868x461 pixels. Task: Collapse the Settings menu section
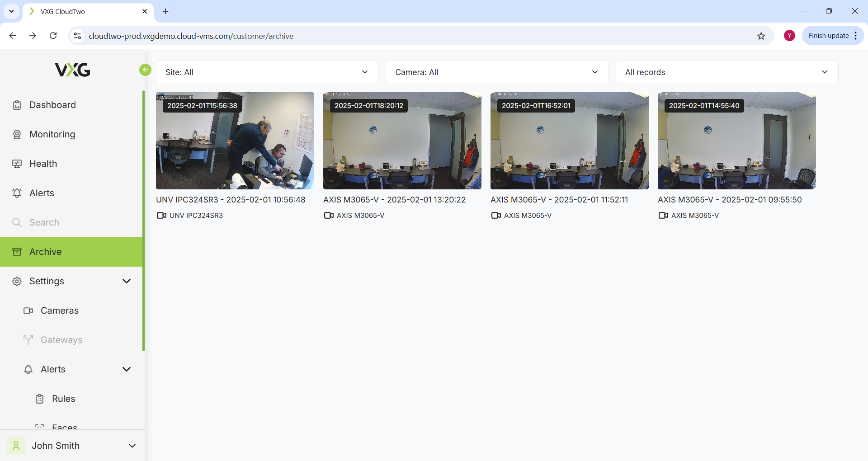point(127,281)
